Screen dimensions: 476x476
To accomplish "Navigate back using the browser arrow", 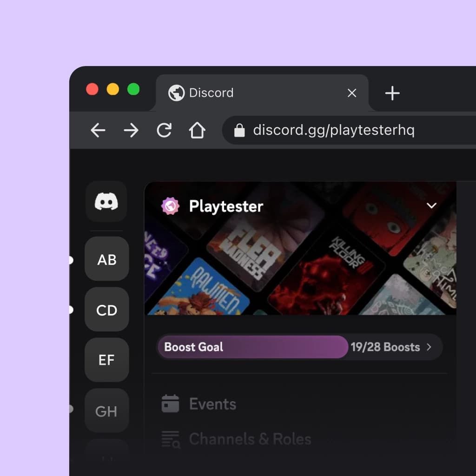I will 98,130.
